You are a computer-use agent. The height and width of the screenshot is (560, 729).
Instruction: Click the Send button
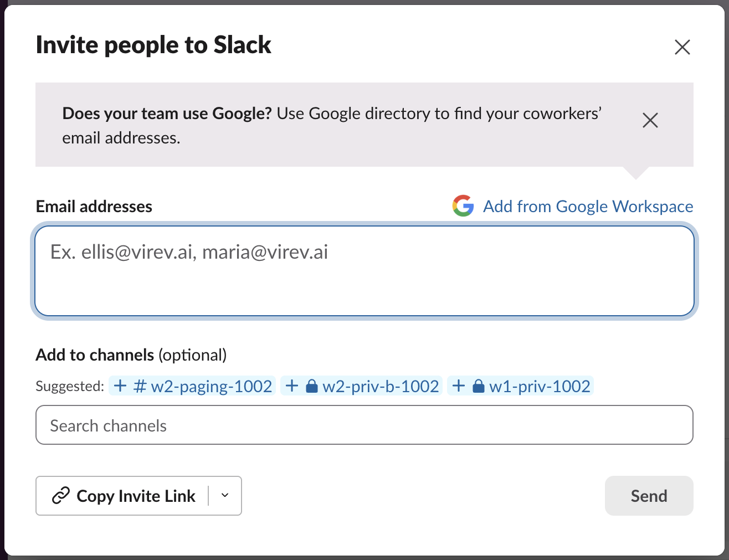pyautogui.click(x=649, y=496)
